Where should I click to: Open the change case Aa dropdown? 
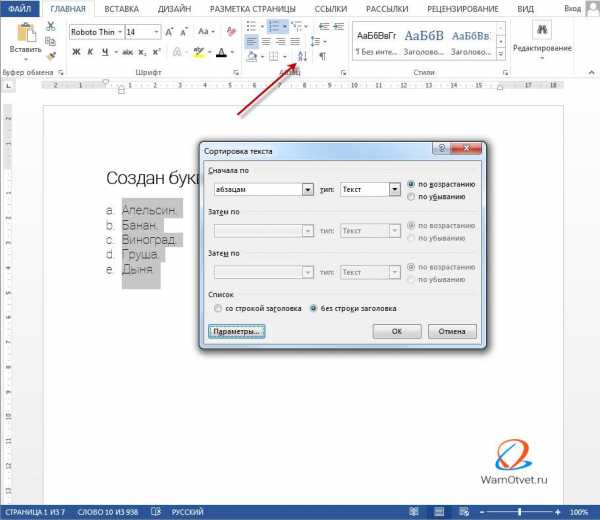coord(206,32)
